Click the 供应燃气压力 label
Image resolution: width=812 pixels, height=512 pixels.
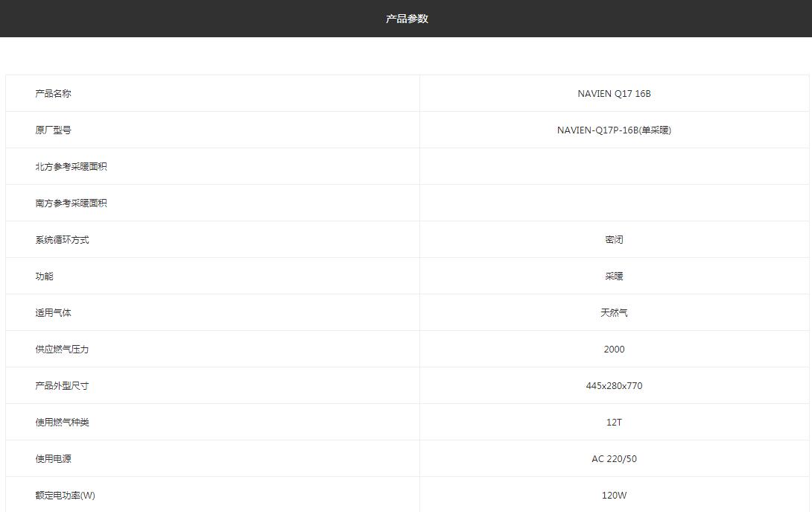(x=62, y=350)
